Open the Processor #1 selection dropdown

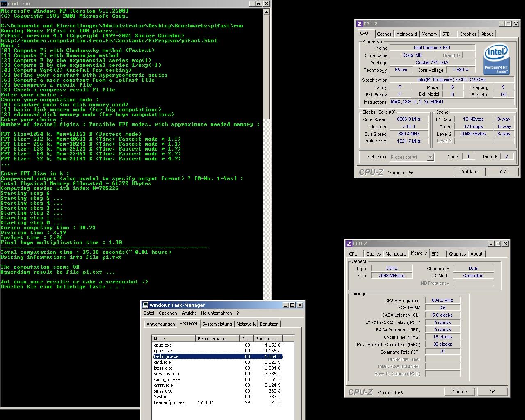point(430,157)
